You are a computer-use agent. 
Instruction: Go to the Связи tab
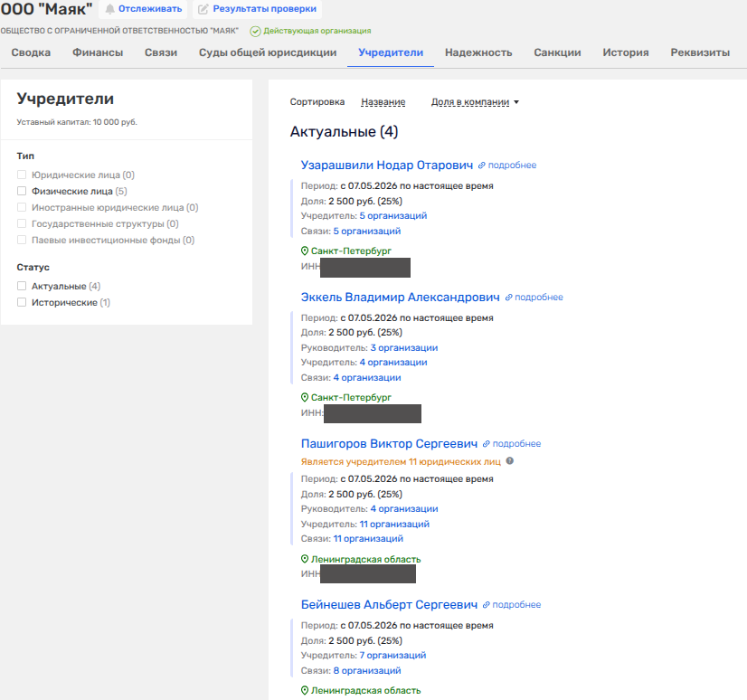[x=161, y=52]
